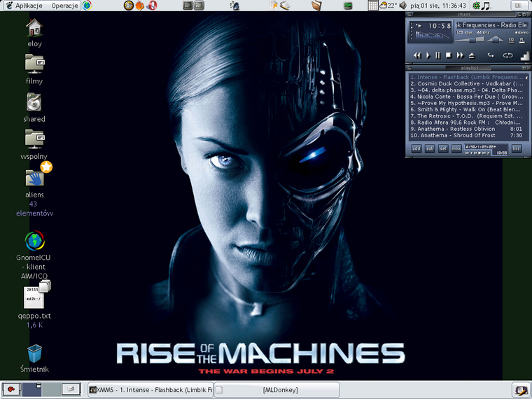
Task: Click the panel clock showing 11:36:43
Action: tap(437, 6)
